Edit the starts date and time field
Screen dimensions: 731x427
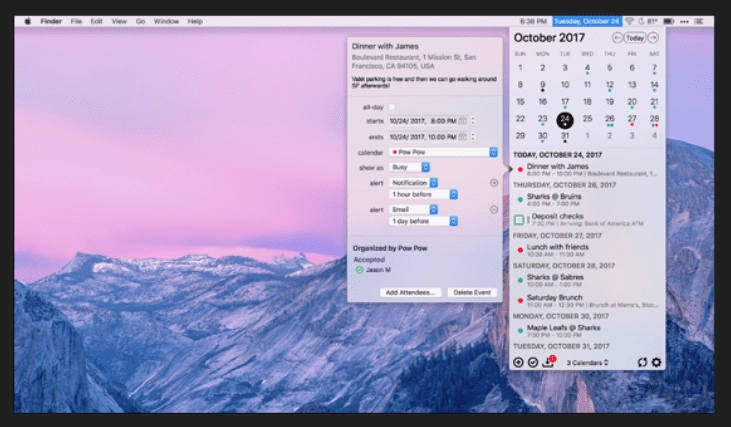[x=423, y=121]
